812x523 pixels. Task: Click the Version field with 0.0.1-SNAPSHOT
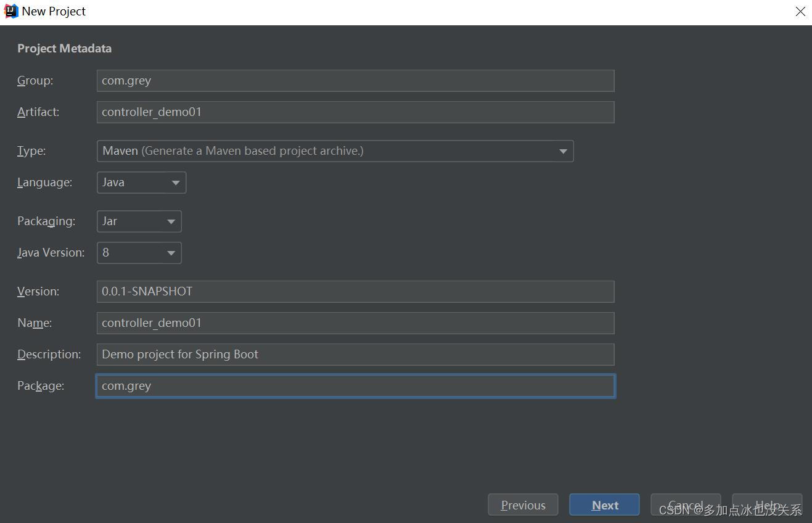point(355,292)
